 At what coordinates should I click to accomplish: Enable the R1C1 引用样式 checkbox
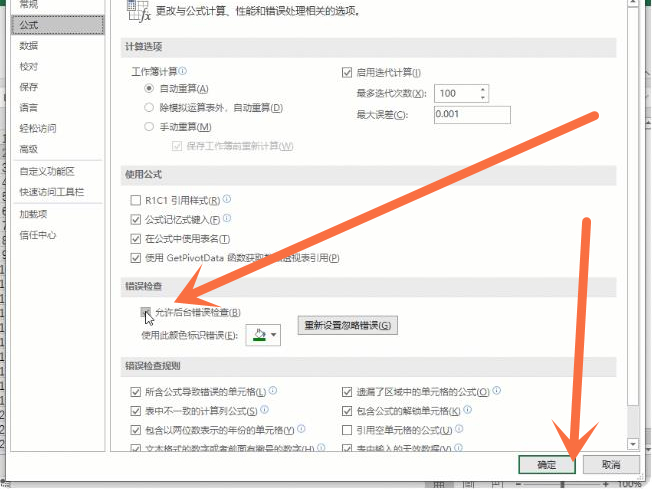[137, 200]
